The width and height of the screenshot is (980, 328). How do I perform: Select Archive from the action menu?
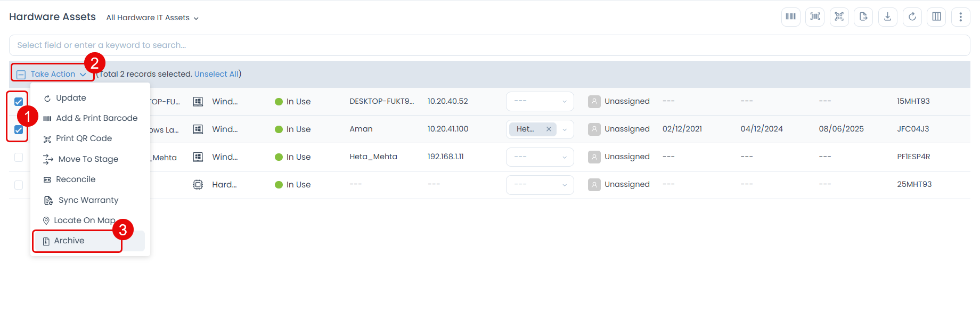coord(69,241)
